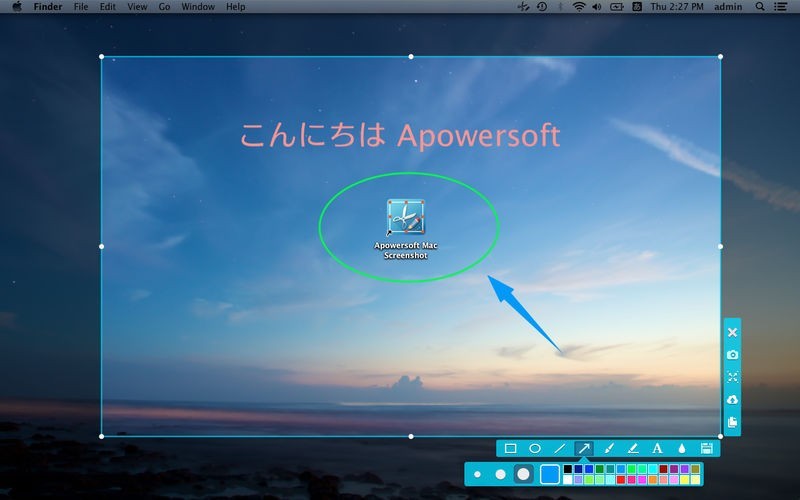Image resolution: width=800 pixels, height=500 pixels.
Task: Select the Brush tool
Action: click(x=609, y=448)
